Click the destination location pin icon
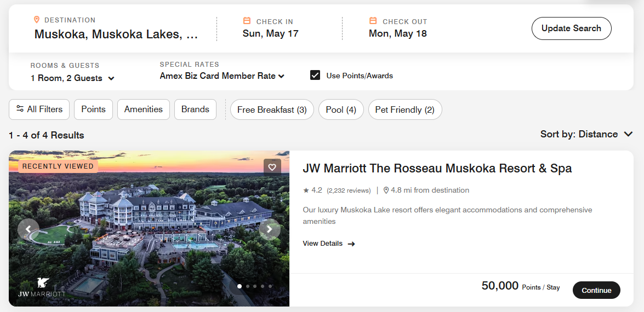644x312 pixels. pyautogui.click(x=37, y=20)
